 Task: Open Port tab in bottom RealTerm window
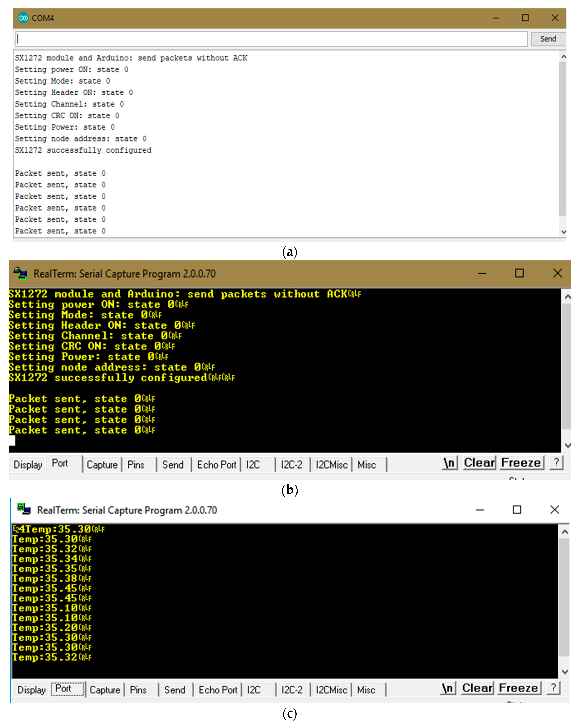click(x=67, y=689)
